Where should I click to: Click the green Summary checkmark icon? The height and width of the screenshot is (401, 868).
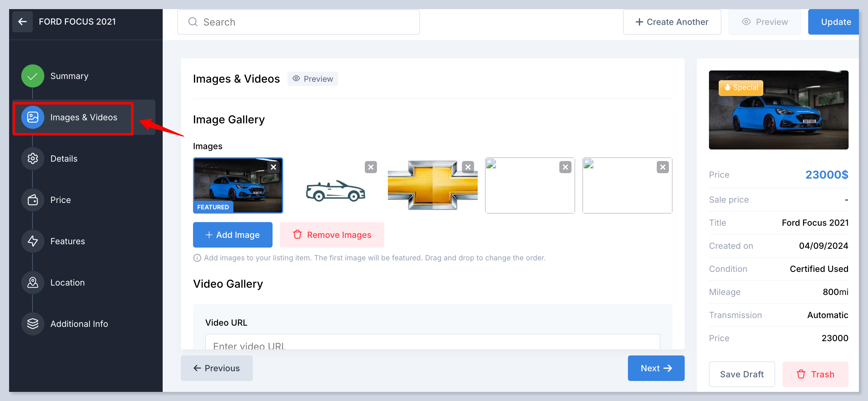(x=33, y=76)
